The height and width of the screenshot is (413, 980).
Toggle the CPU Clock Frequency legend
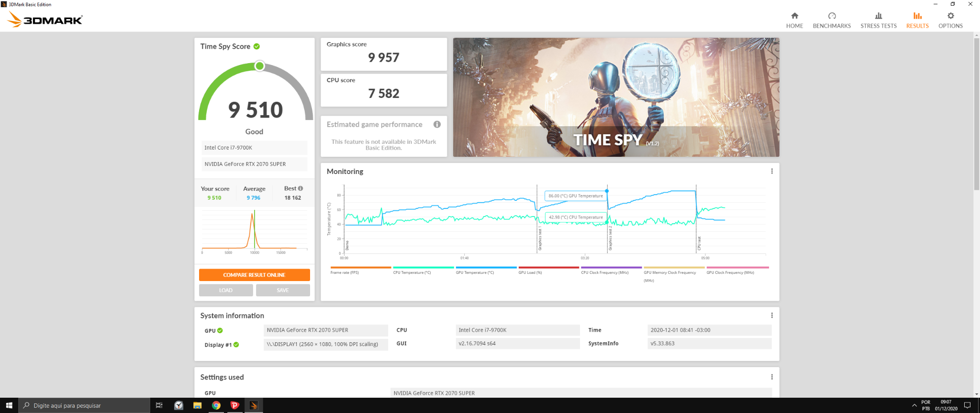(x=611, y=271)
